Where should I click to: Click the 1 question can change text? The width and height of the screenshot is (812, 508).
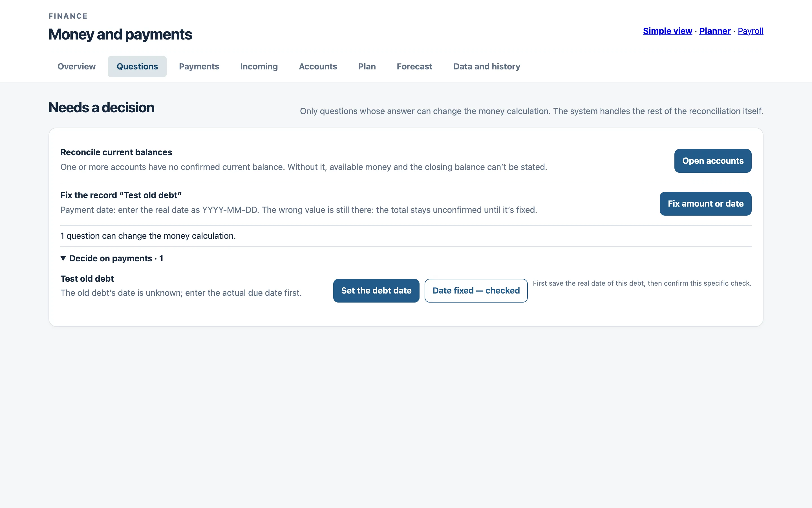point(148,236)
